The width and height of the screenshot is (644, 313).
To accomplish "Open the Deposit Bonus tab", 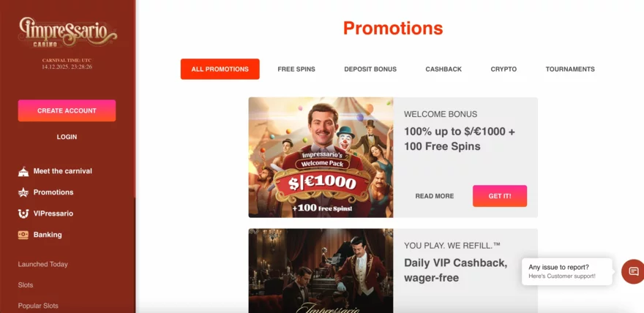I will click(x=370, y=69).
